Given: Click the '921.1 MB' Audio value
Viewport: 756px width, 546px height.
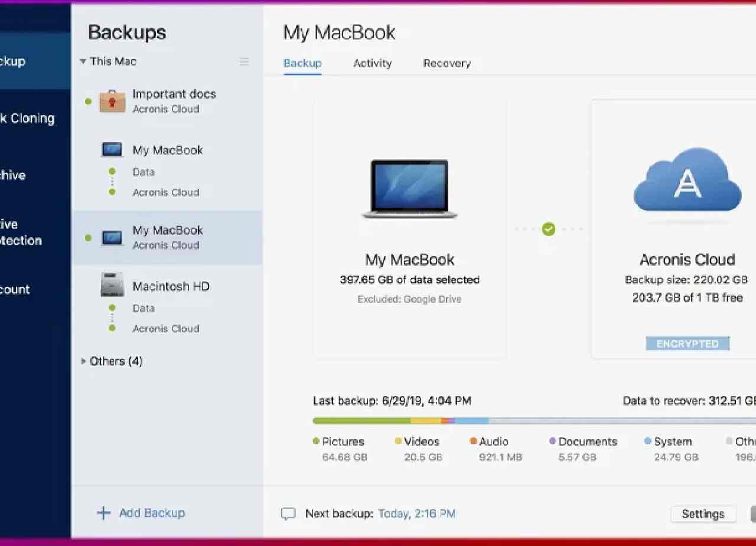Looking at the screenshot, I should (500, 457).
